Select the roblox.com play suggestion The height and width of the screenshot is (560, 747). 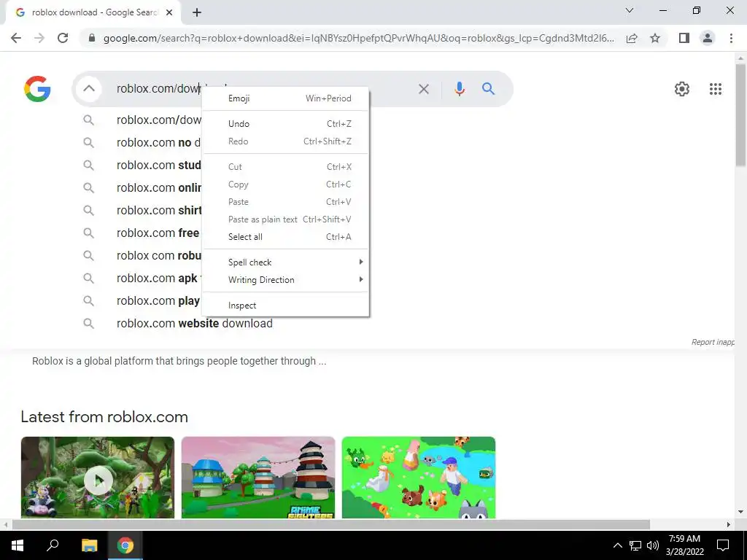click(x=158, y=301)
